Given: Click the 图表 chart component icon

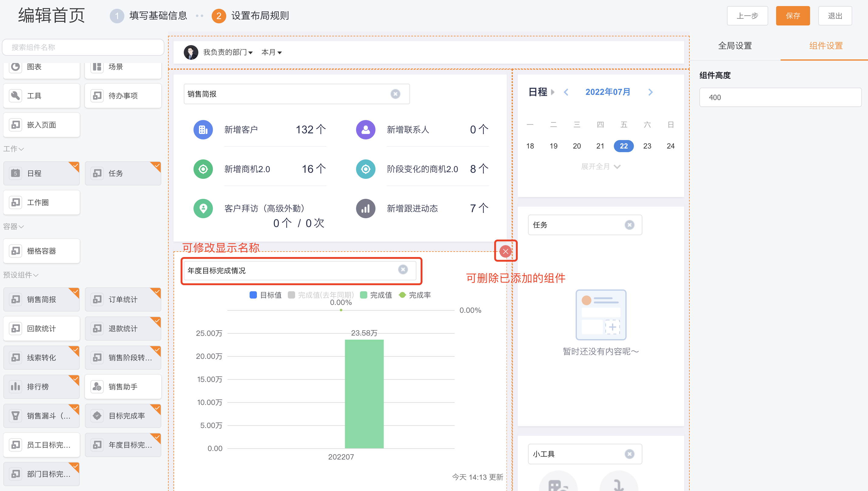Looking at the screenshot, I should pos(15,67).
